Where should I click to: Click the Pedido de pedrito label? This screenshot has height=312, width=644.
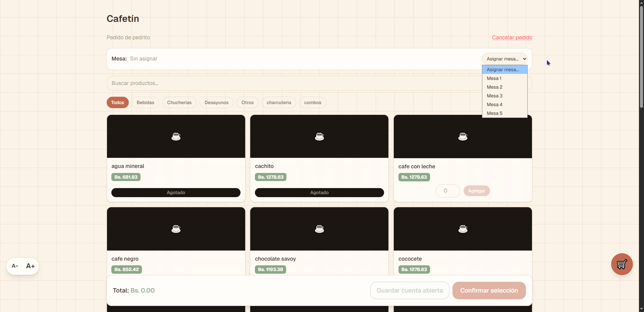coord(128,38)
